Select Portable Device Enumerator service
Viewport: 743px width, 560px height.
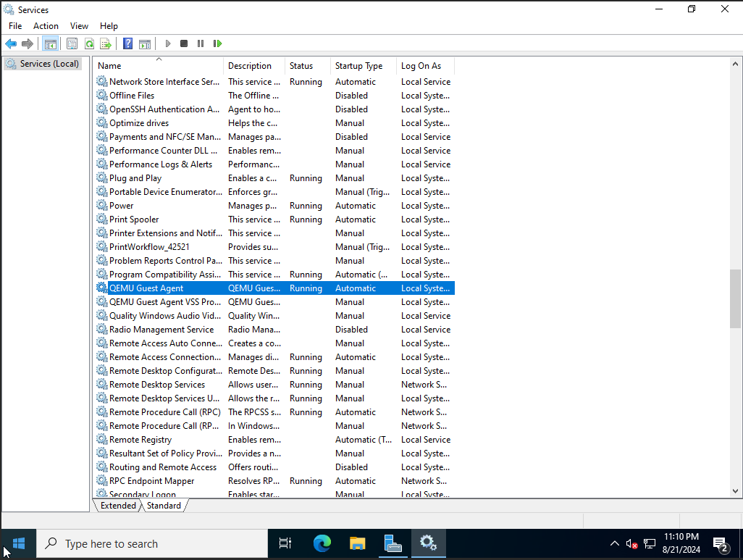[275, 191]
